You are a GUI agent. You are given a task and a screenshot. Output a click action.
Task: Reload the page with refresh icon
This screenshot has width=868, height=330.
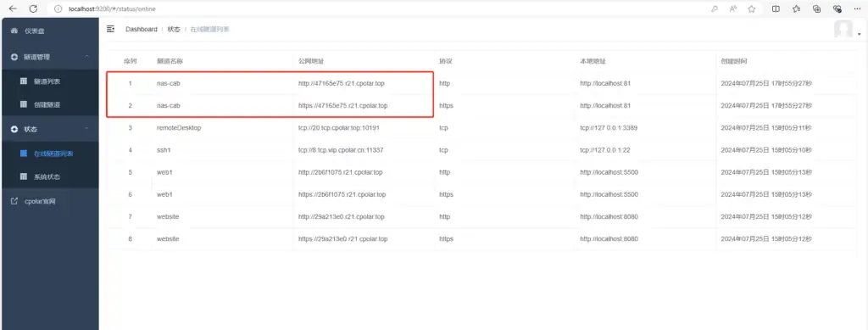33,8
